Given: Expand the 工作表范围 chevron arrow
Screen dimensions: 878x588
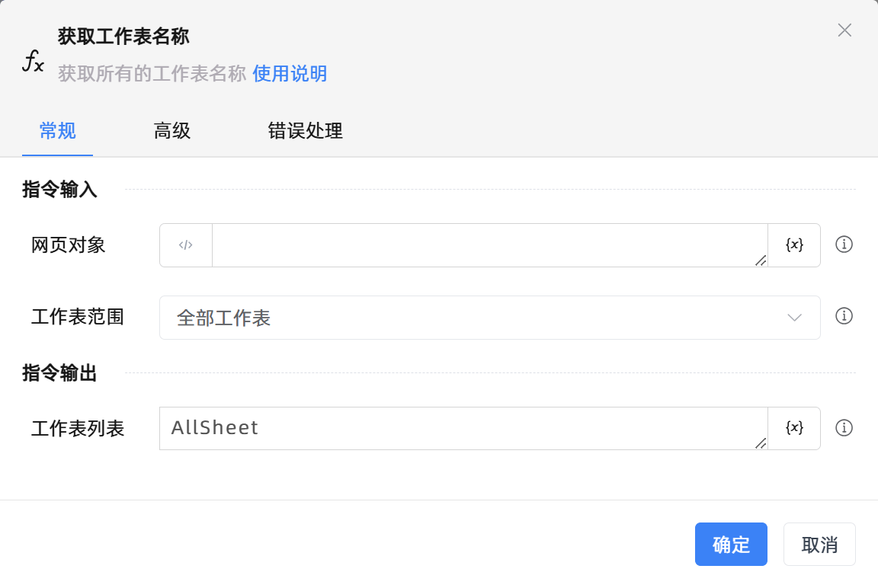Looking at the screenshot, I should (x=794, y=318).
